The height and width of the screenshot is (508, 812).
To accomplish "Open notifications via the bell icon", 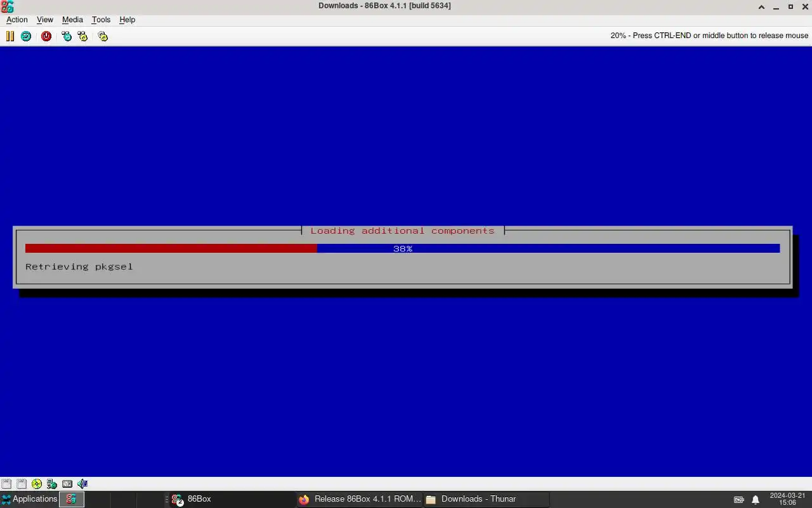I will coord(756,500).
